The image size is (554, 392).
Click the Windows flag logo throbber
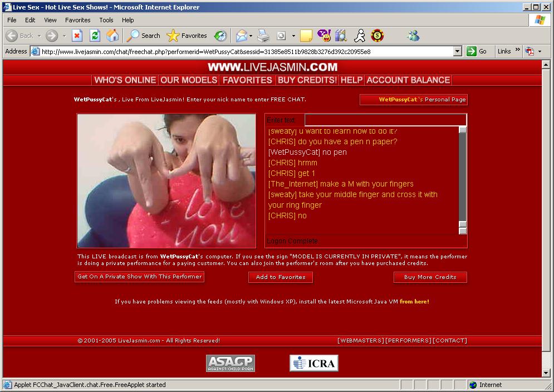pos(540,20)
